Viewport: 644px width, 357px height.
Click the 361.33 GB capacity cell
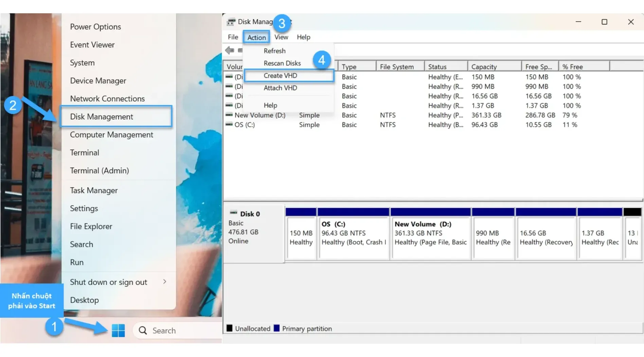tap(486, 115)
